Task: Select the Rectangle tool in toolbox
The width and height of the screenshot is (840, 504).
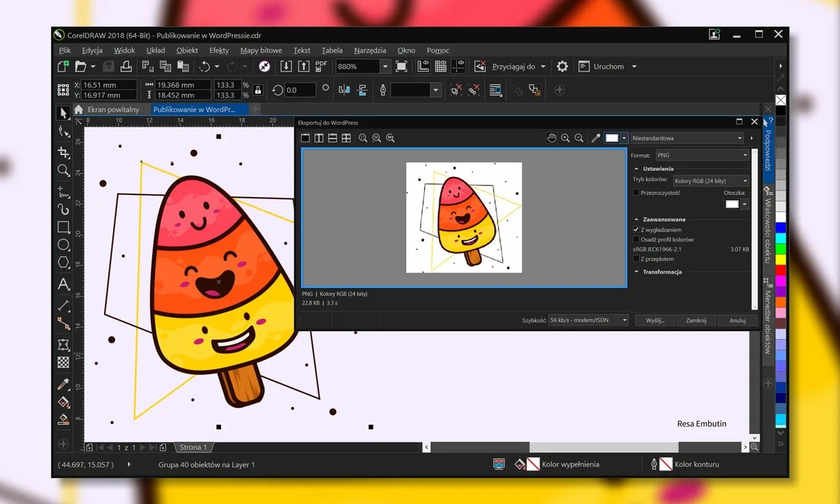Action: coord(63,227)
